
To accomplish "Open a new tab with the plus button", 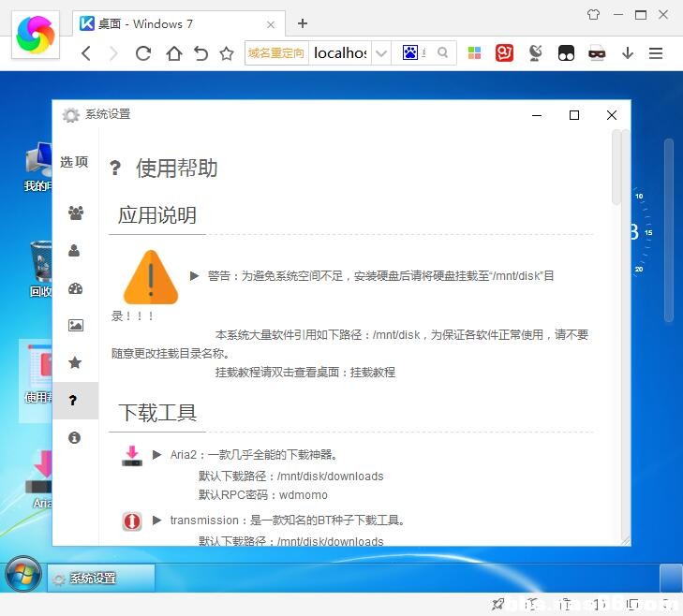I will (303, 23).
